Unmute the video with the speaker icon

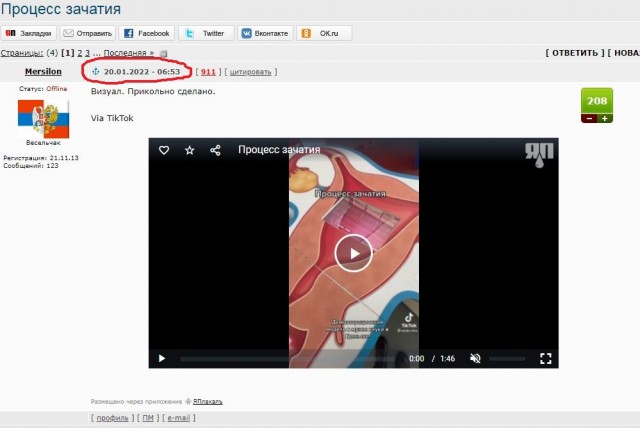point(475,358)
